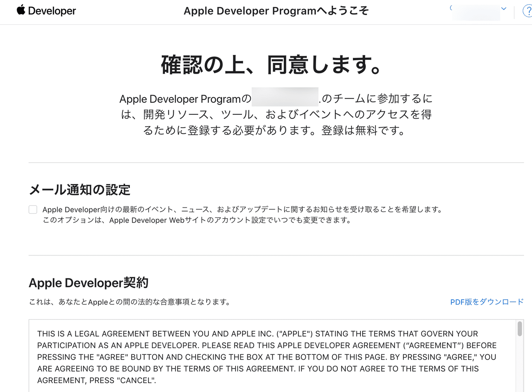Image resolution: width=532 pixels, height=392 pixels.
Task: Click the heading 確認の上、同意します。
Action: [271, 65]
